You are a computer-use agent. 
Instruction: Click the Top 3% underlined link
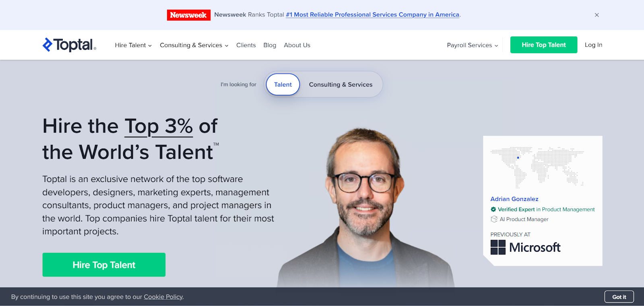159,126
